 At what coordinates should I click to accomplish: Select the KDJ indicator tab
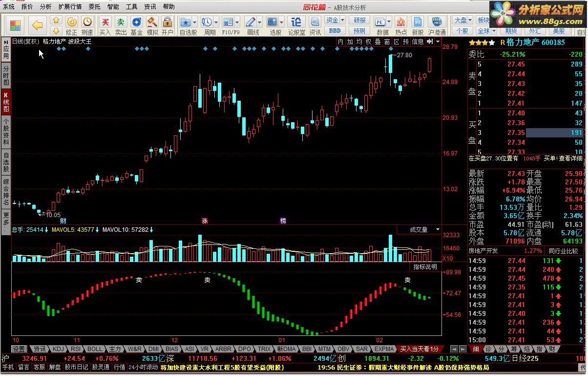(58, 349)
